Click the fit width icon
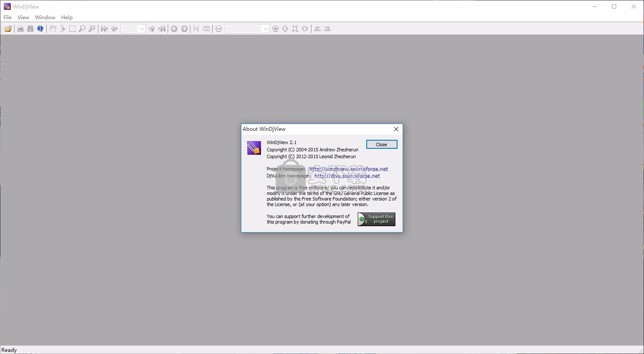Screen dimensions: 644x354 (285, 29)
